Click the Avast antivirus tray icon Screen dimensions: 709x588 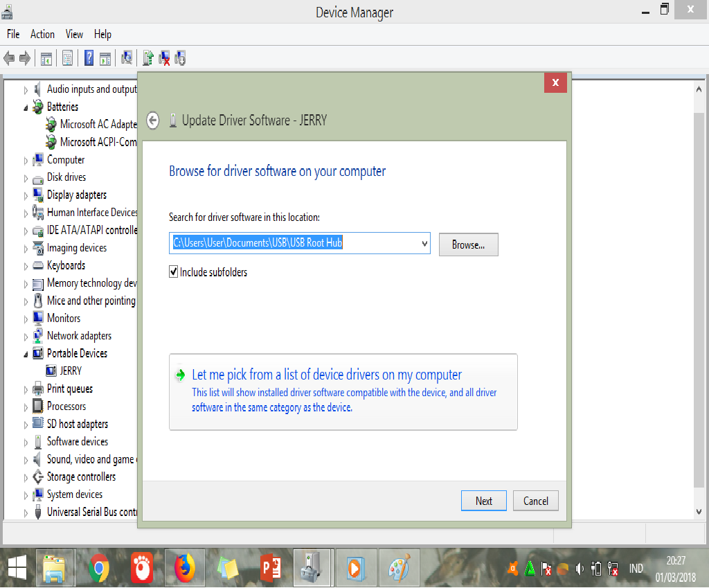[513, 568]
